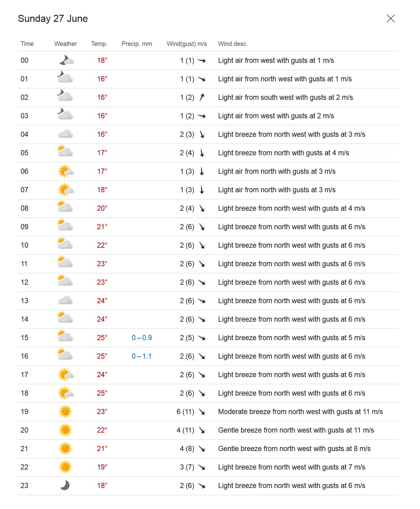Click the Precip. mm column header
420x509 pixels.
tap(137, 44)
